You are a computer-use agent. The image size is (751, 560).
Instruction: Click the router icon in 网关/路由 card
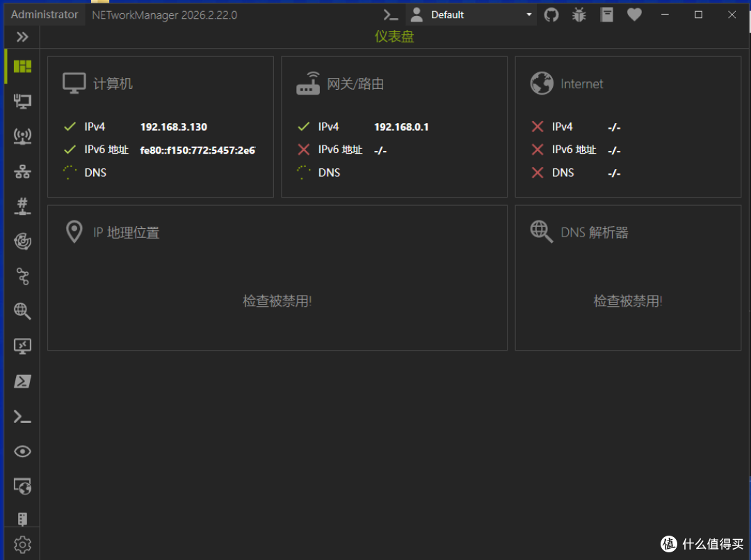click(x=308, y=83)
